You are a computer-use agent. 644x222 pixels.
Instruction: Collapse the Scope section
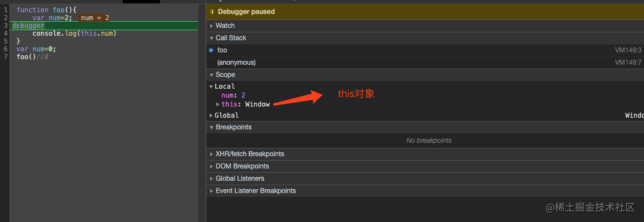(212, 75)
